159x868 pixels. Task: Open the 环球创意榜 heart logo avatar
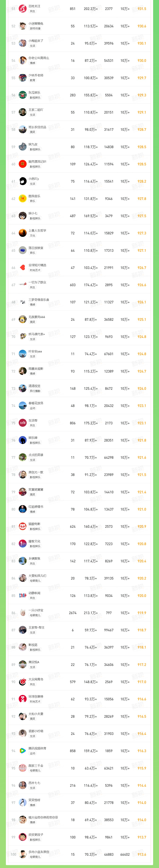point(23,699)
